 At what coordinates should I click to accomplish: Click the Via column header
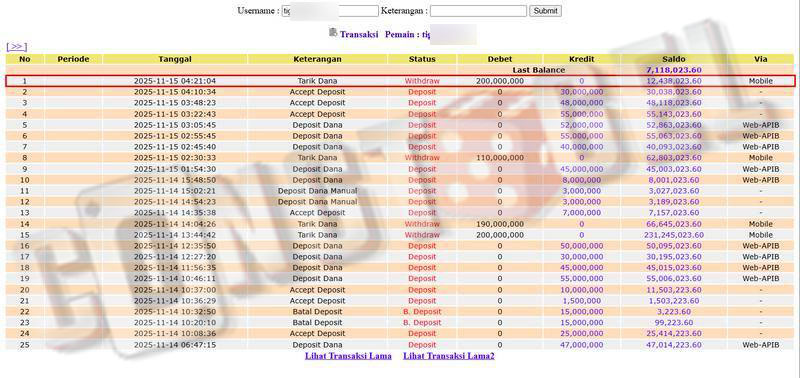click(761, 59)
